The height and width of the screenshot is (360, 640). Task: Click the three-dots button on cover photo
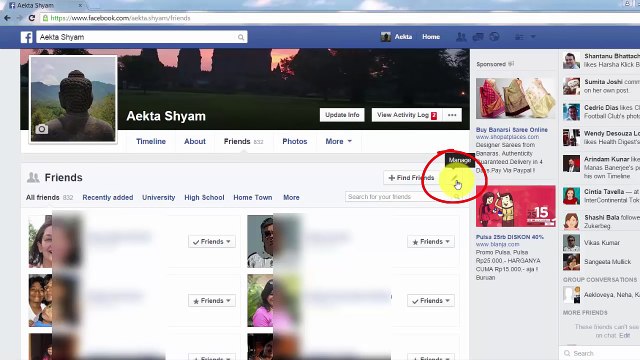point(452,115)
